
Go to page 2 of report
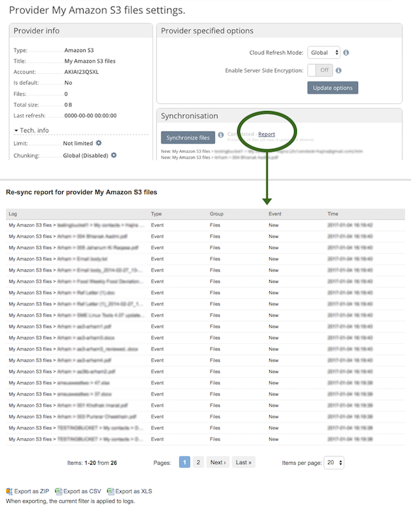[x=199, y=462]
